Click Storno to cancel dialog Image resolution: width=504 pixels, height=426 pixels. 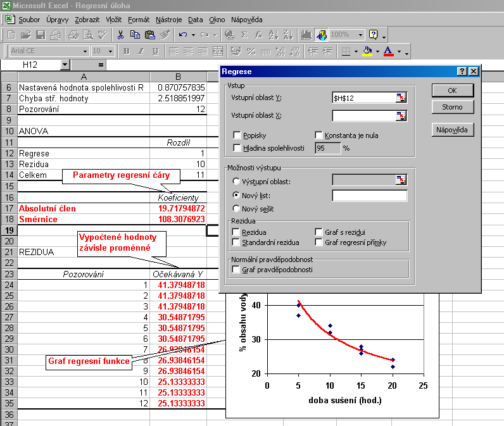[x=453, y=107]
